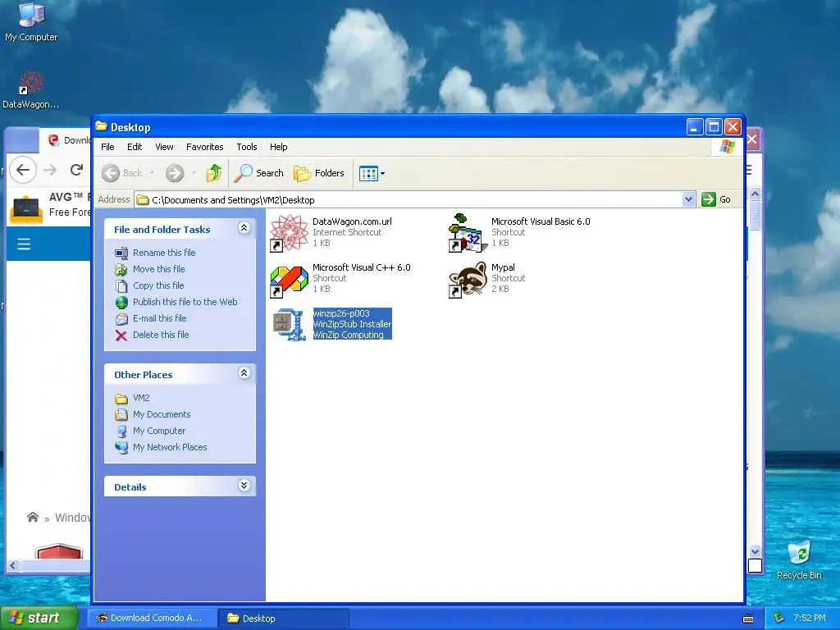Viewport: 840px width, 630px height.
Task: Click Delete this file link
Action: pos(161,335)
